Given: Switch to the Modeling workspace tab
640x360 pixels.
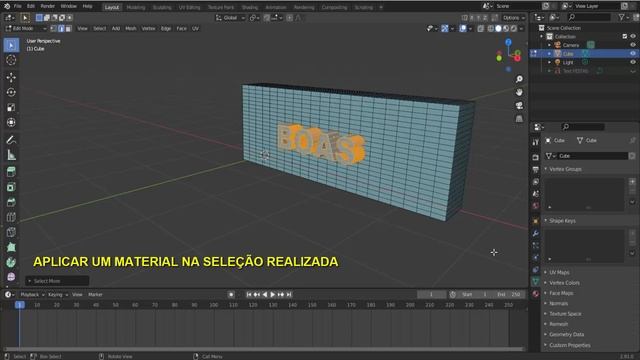Looking at the screenshot, I should pos(136,7).
